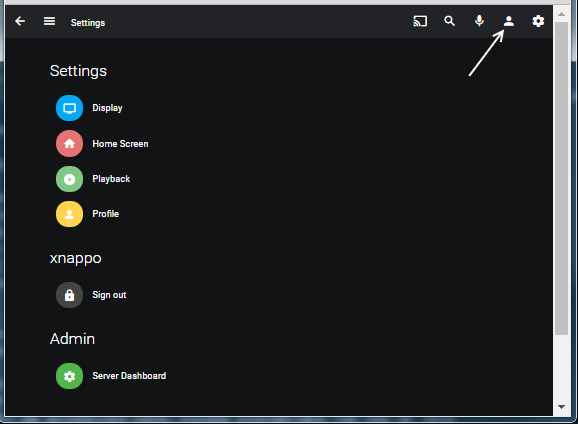Click the scrollbar down arrow
Viewport: 578px width, 424px height.
561,407
